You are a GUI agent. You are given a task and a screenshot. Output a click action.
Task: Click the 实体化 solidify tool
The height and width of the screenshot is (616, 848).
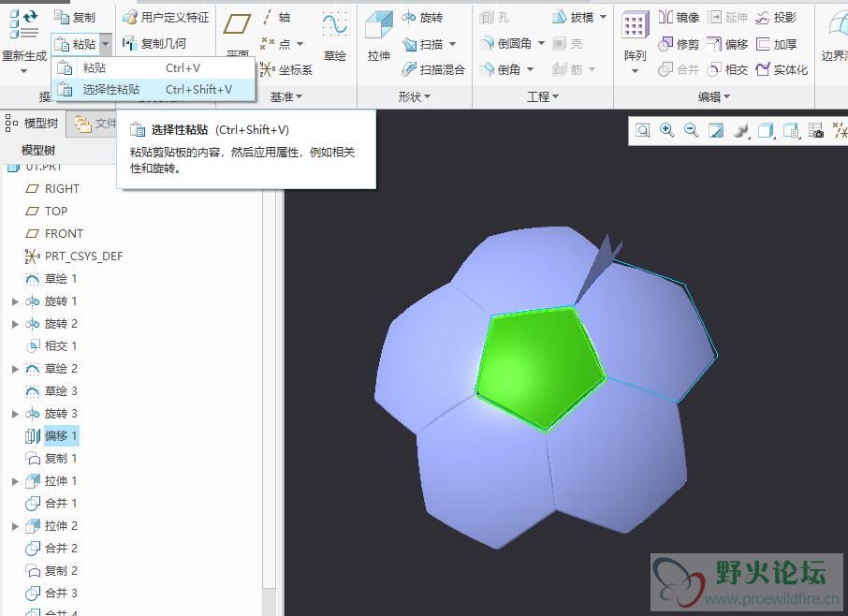point(782,69)
